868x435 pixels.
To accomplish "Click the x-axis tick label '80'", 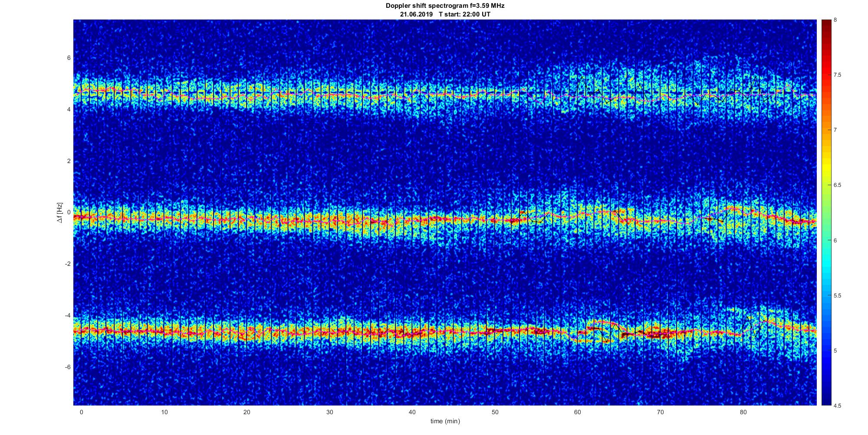I will click(743, 412).
